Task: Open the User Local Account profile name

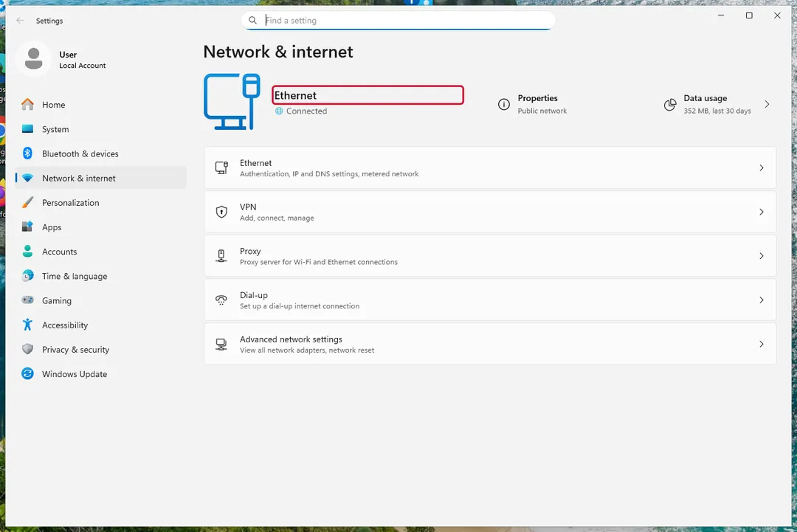Action: click(x=83, y=60)
